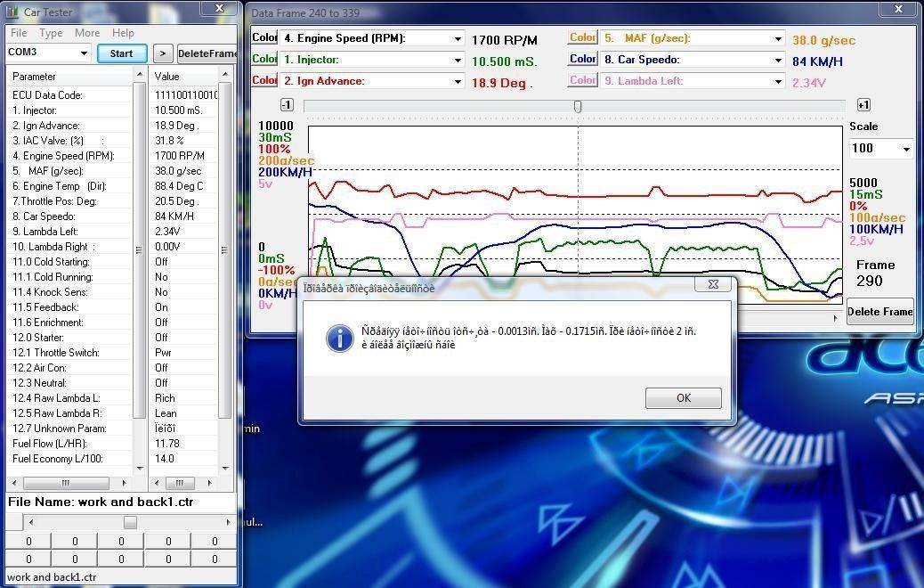This screenshot has width=924, height=588.
Task: Click Color button for Engine Speed channel
Action: coord(264,37)
